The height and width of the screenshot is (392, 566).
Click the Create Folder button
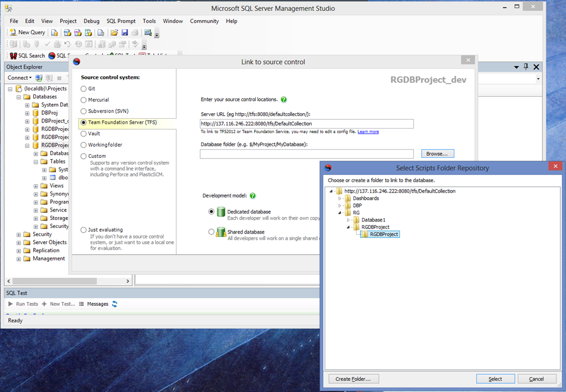[357, 379]
